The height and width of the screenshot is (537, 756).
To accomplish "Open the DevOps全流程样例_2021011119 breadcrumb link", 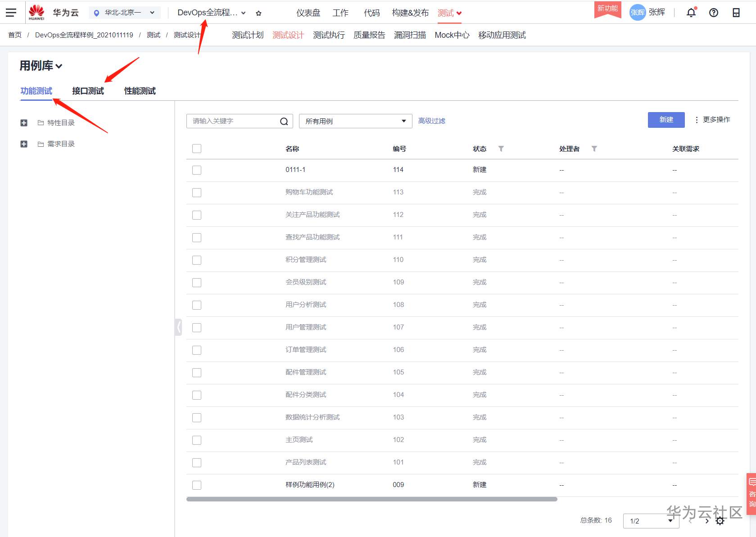I will pos(84,35).
